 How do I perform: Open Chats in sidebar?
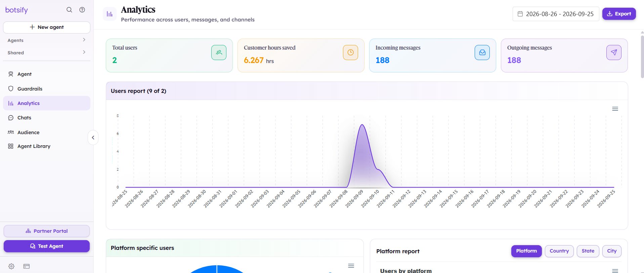click(x=47, y=118)
